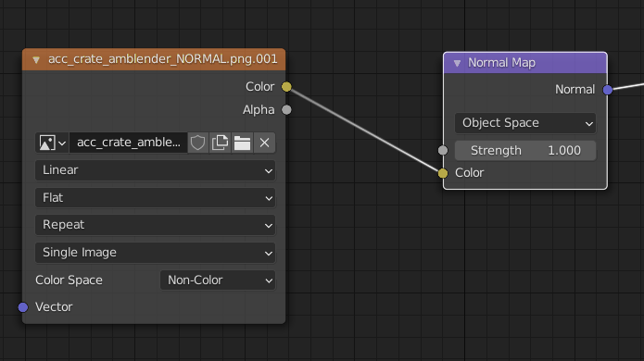
Task: Click the yellow Color input socket on Normal Map
Action: point(443,173)
